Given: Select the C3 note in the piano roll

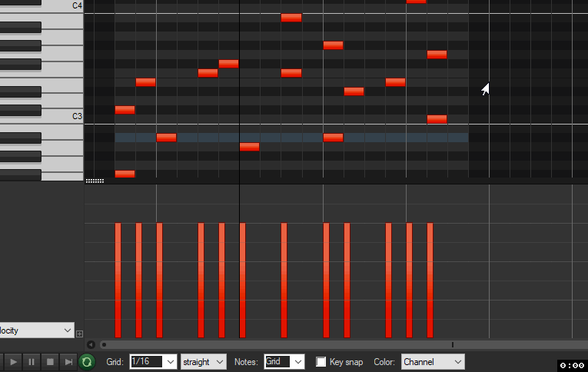Looking at the screenshot, I should pyautogui.click(x=437, y=119).
